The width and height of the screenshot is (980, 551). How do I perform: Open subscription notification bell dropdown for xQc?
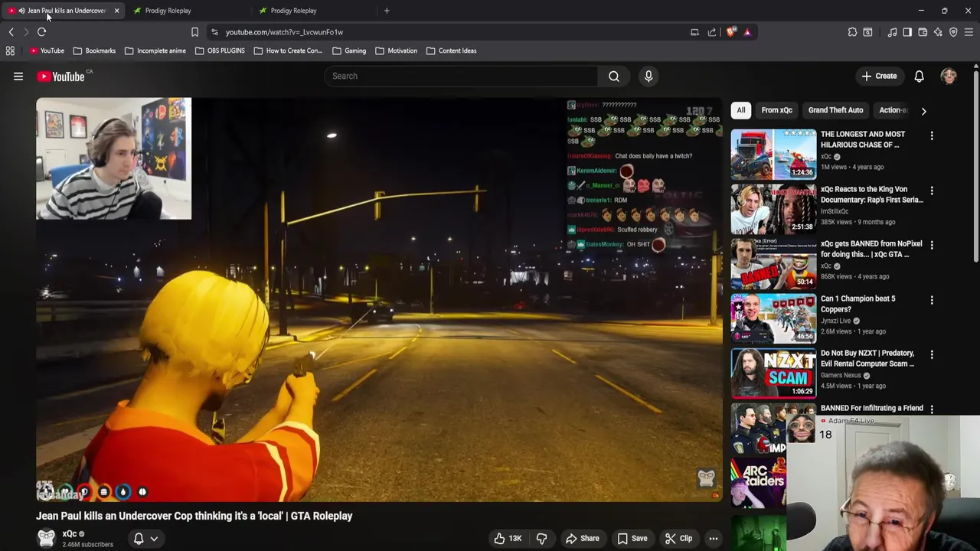coord(145,538)
